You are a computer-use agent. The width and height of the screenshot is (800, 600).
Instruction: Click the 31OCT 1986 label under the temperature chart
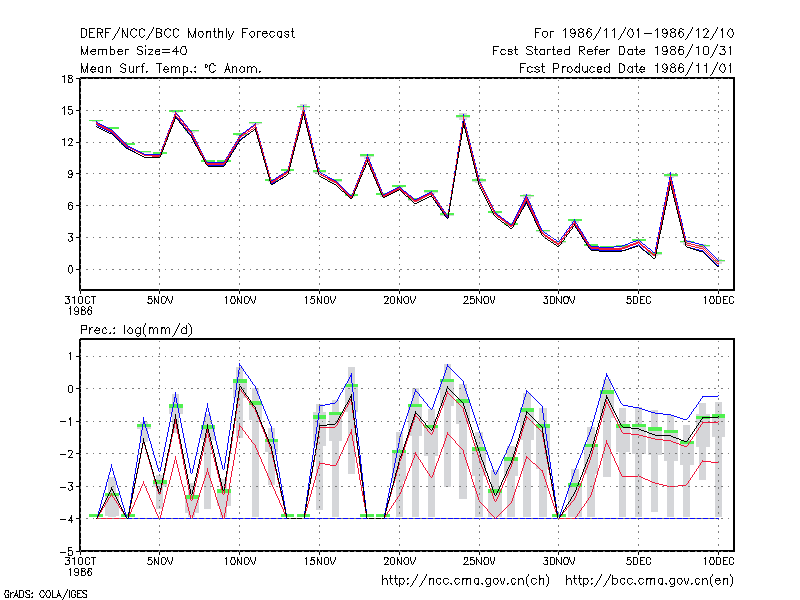pyautogui.click(x=79, y=305)
